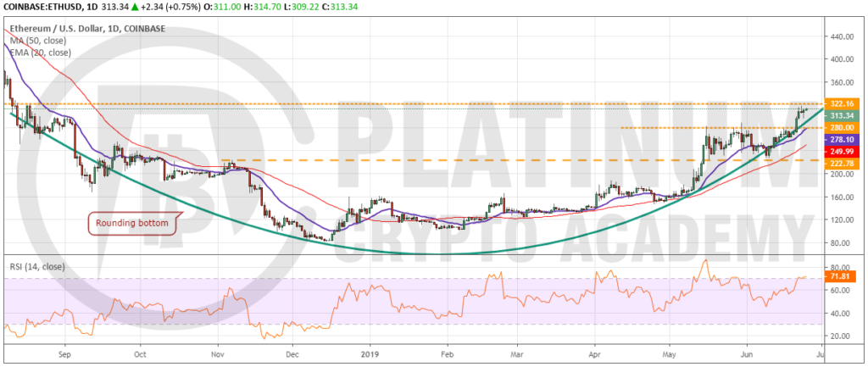Click the green up-arrow price change indicator

134,7
